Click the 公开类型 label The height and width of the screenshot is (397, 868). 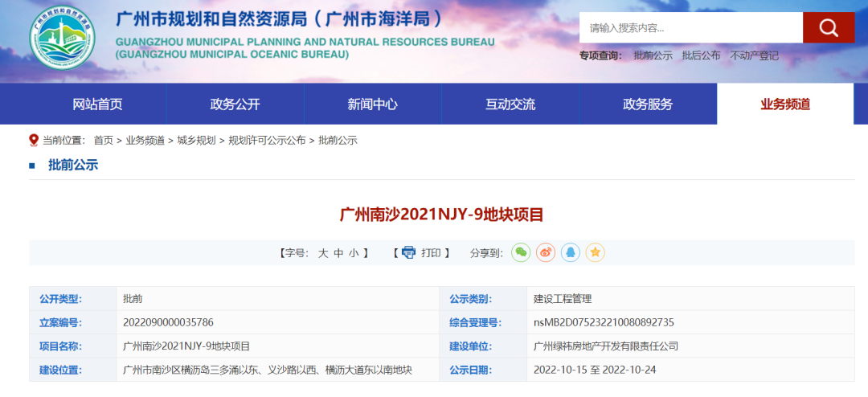tap(60, 299)
